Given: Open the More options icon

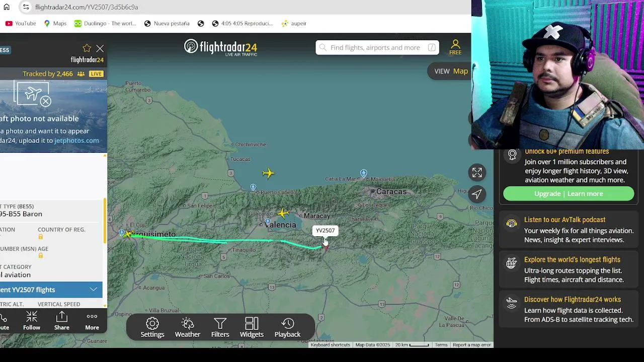Looking at the screenshot, I should coord(92,321).
